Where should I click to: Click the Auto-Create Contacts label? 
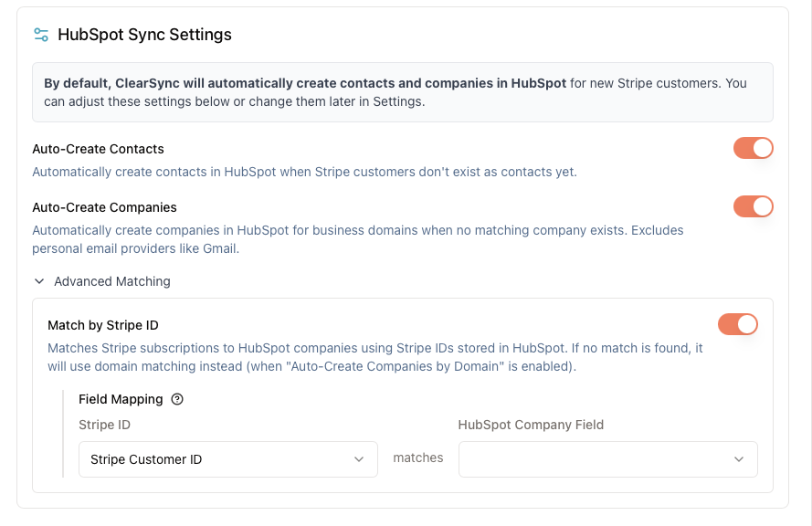pos(98,149)
